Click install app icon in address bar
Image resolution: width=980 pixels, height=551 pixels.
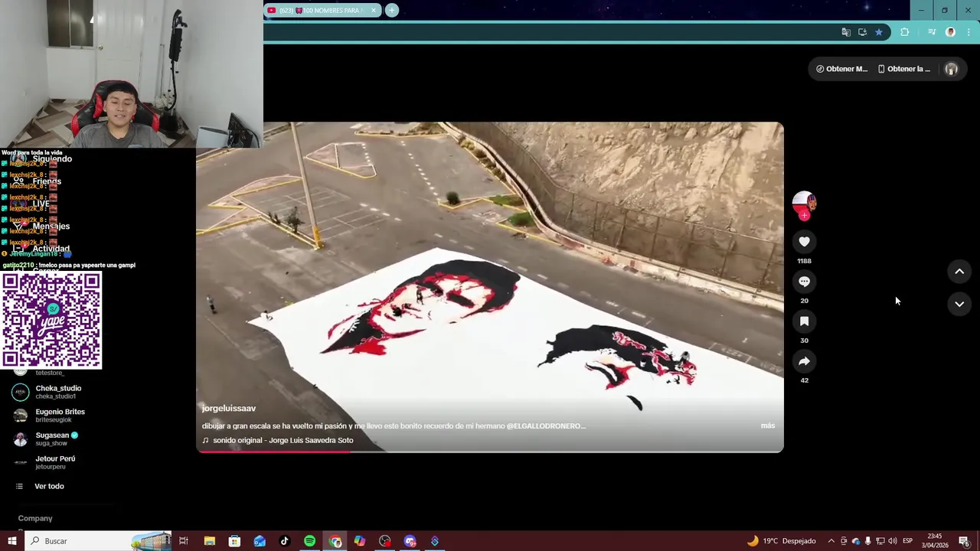[862, 32]
